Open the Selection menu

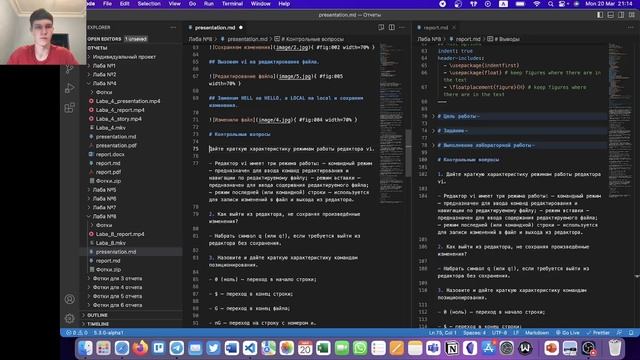149,4
